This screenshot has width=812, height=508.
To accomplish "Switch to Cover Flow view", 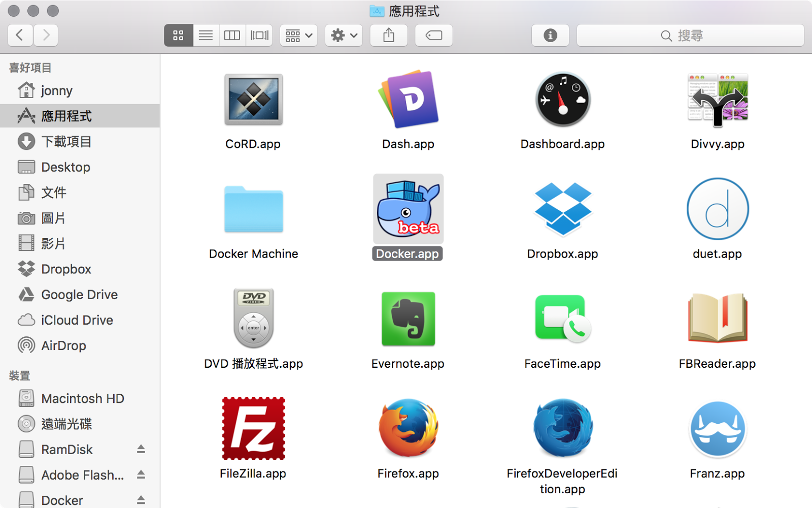I will click(x=259, y=35).
